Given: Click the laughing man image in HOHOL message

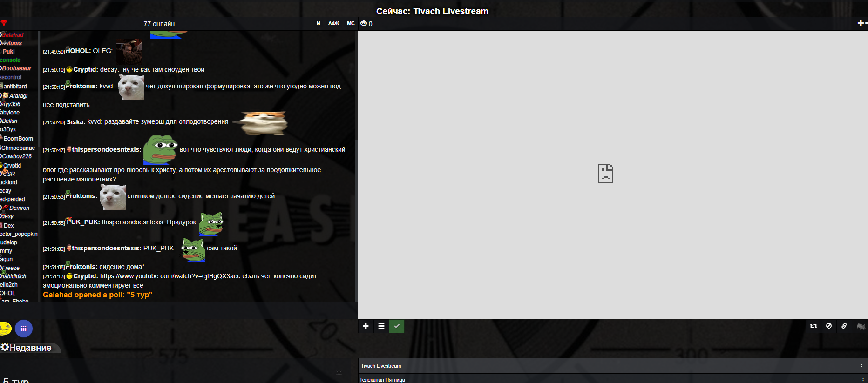Looking at the screenshot, I should (129, 51).
